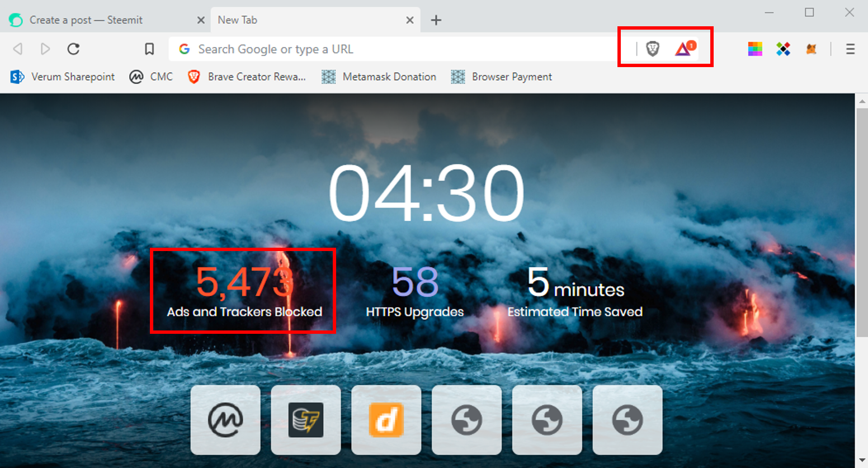Image resolution: width=868 pixels, height=468 pixels.
Task: Go back with the back arrow
Action: [x=18, y=49]
